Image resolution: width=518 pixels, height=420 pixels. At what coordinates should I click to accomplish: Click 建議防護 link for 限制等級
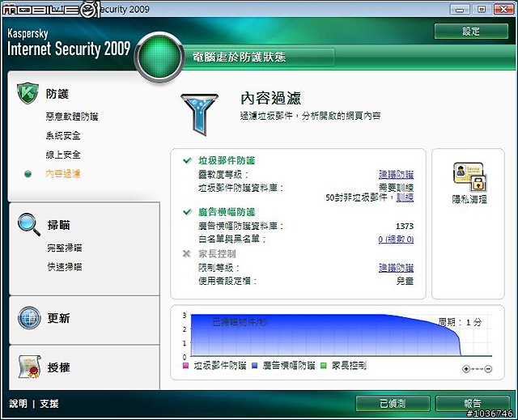(396, 268)
